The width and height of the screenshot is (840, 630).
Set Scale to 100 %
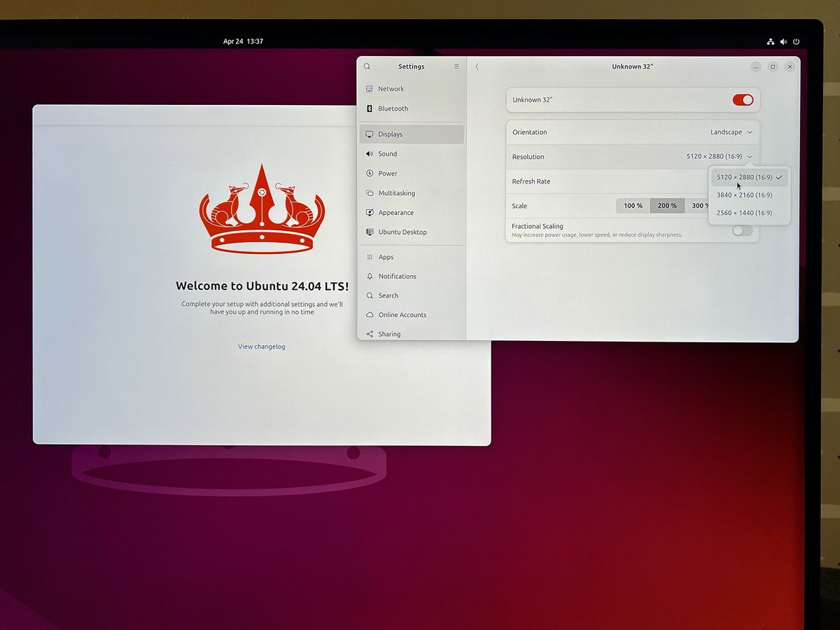(x=633, y=206)
